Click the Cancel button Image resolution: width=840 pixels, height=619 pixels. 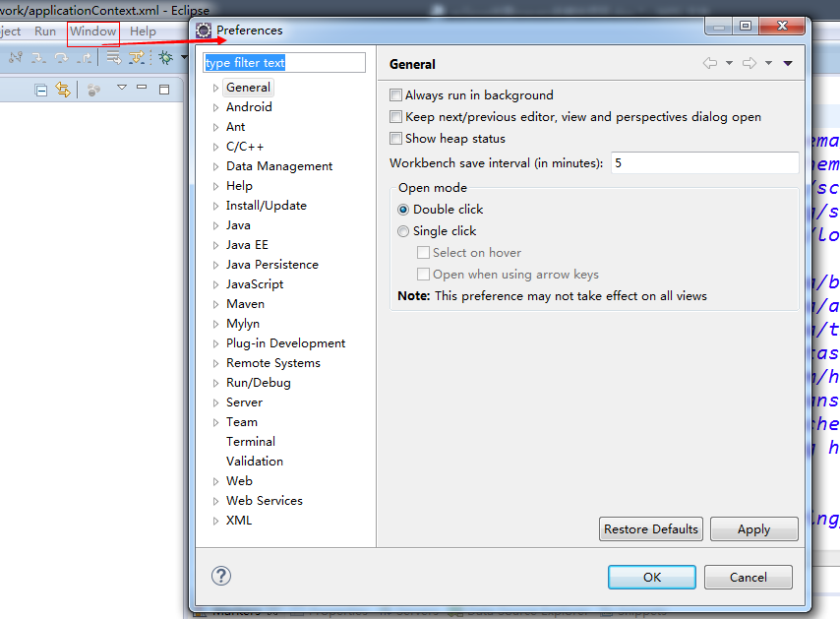coord(748,578)
